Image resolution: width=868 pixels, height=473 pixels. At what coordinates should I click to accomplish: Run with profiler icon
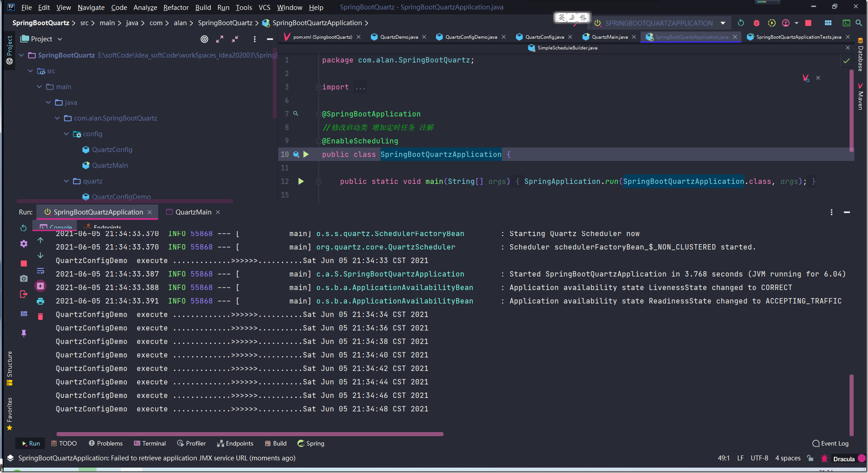(786, 23)
